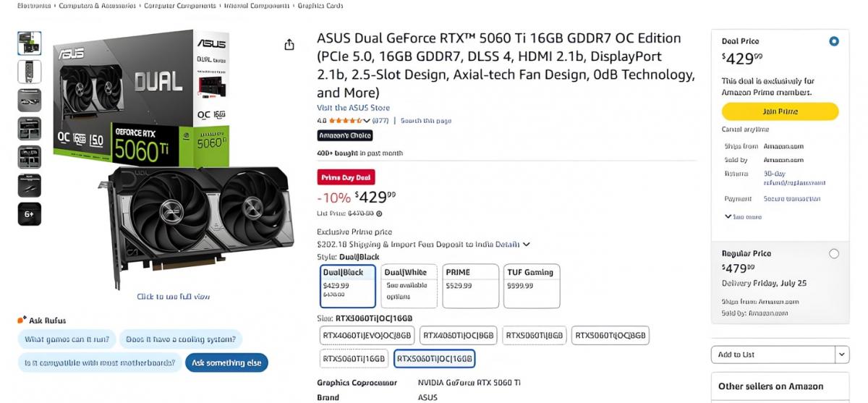Screen dimensions: 868x403
Task: Select the Regular Price radio button
Action: pos(834,253)
